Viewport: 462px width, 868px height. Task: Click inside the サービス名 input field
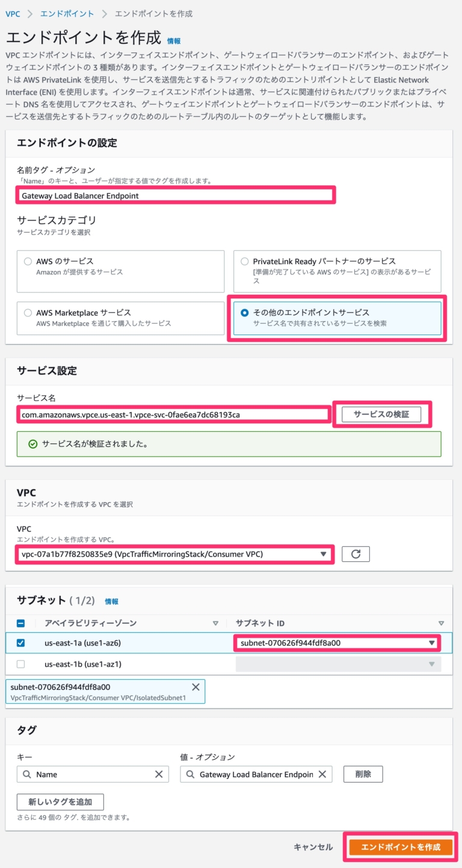168,414
